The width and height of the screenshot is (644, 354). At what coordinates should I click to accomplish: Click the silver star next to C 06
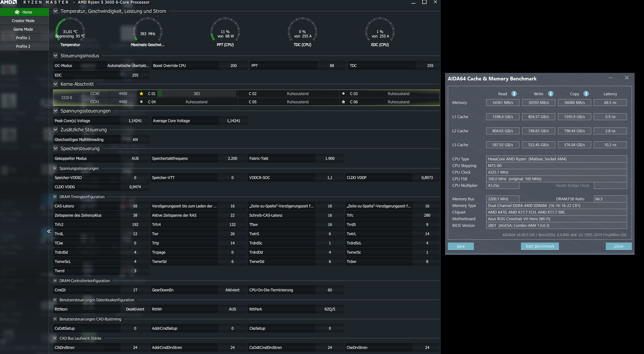pos(343,102)
